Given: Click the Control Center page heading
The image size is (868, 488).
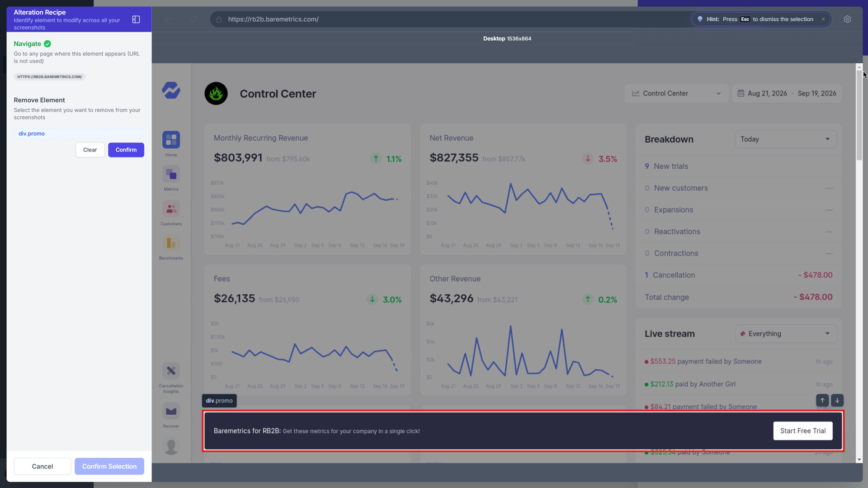Looking at the screenshot, I should point(278,94).
